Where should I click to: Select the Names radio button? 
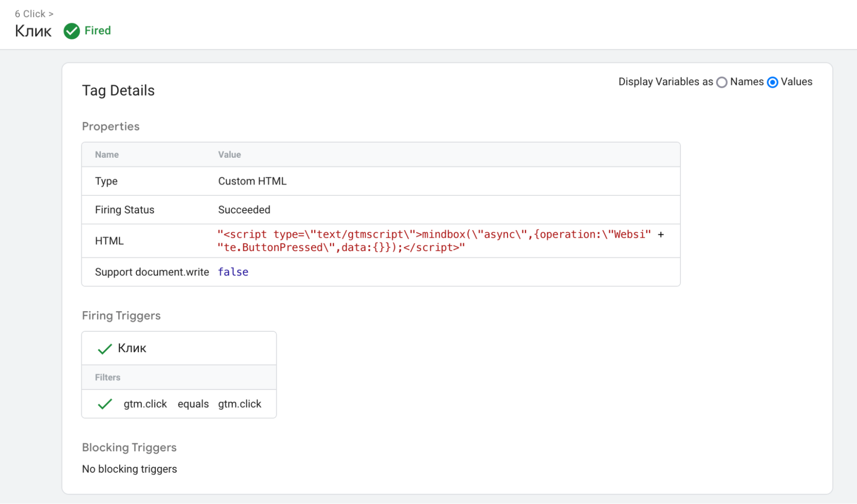(722, 82)
